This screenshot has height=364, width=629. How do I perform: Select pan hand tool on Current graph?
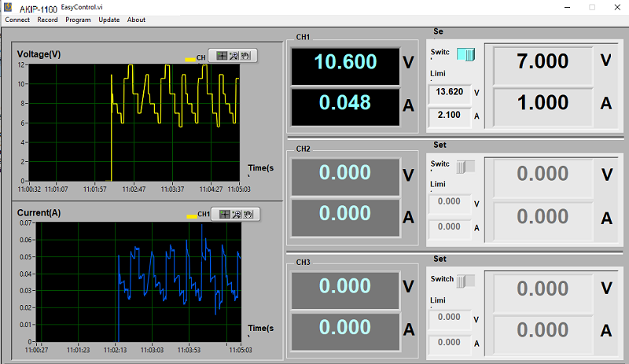click(x=246, y=214)
